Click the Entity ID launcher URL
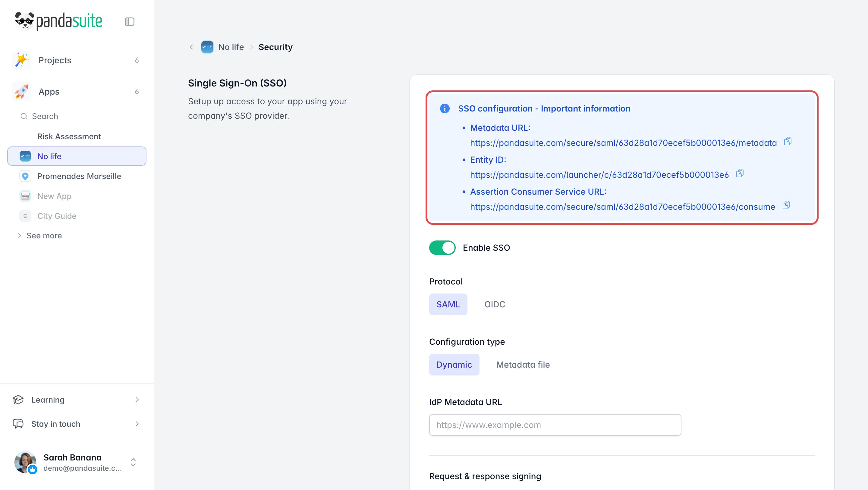868x490 pixels. [x=599, y=175]
